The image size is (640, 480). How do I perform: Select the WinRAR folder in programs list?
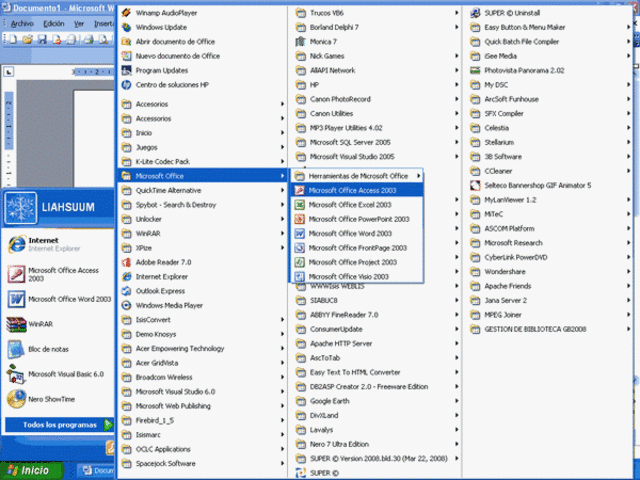(x=202, y=233)
